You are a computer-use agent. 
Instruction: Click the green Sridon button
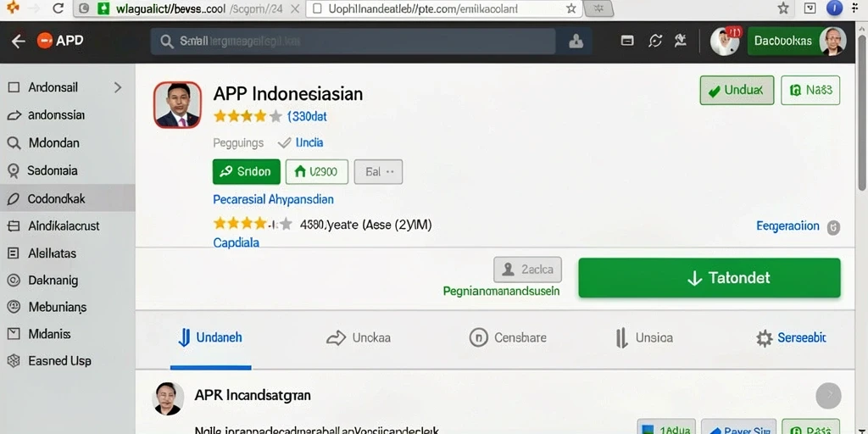point(247,171)
